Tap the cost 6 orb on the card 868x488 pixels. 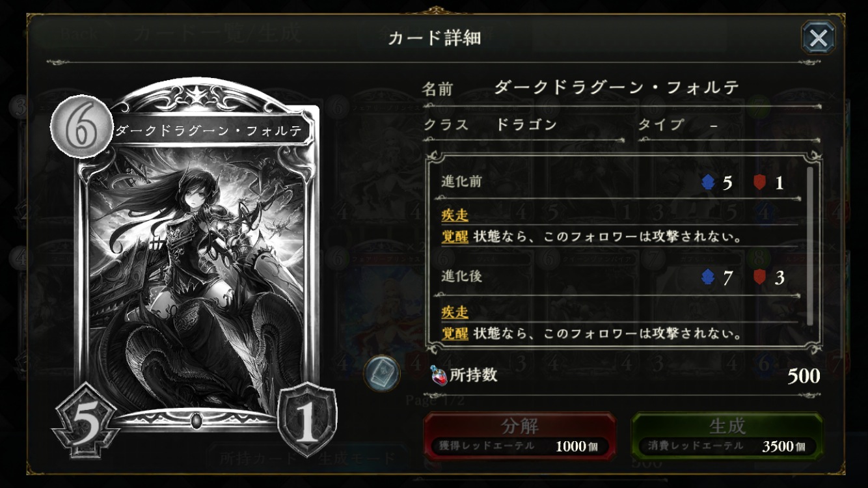[82, 126]
